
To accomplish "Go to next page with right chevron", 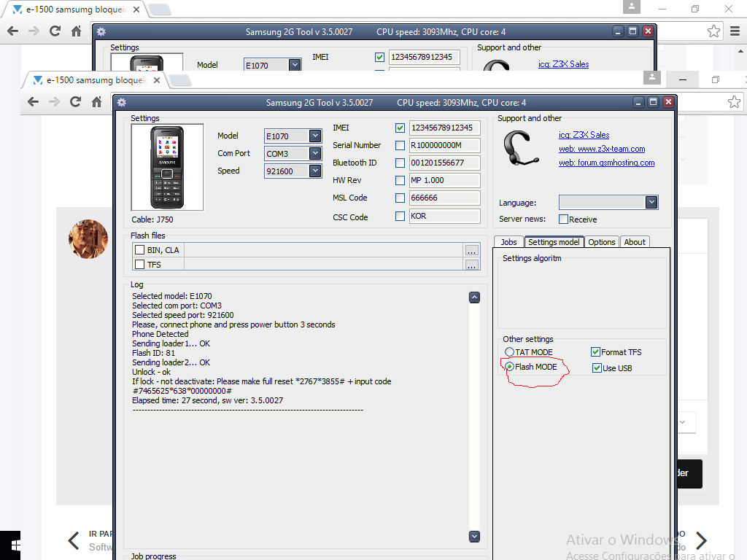I will point(701,540).
